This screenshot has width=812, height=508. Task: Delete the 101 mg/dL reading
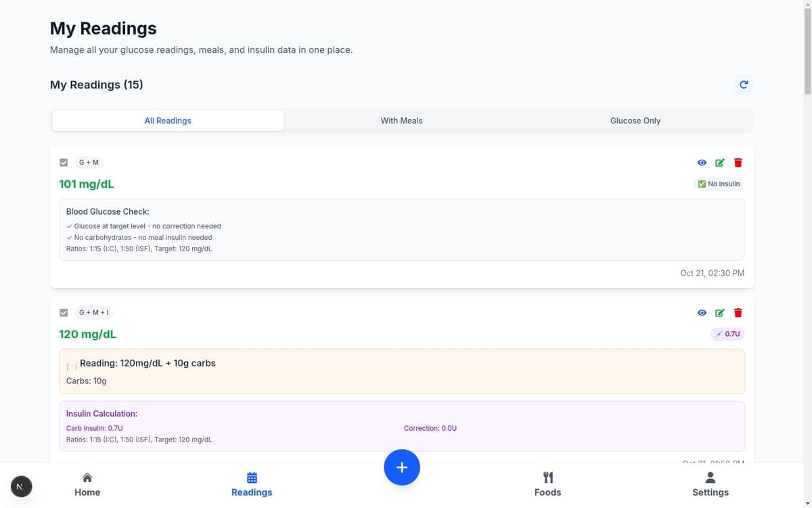coord(738,163)
